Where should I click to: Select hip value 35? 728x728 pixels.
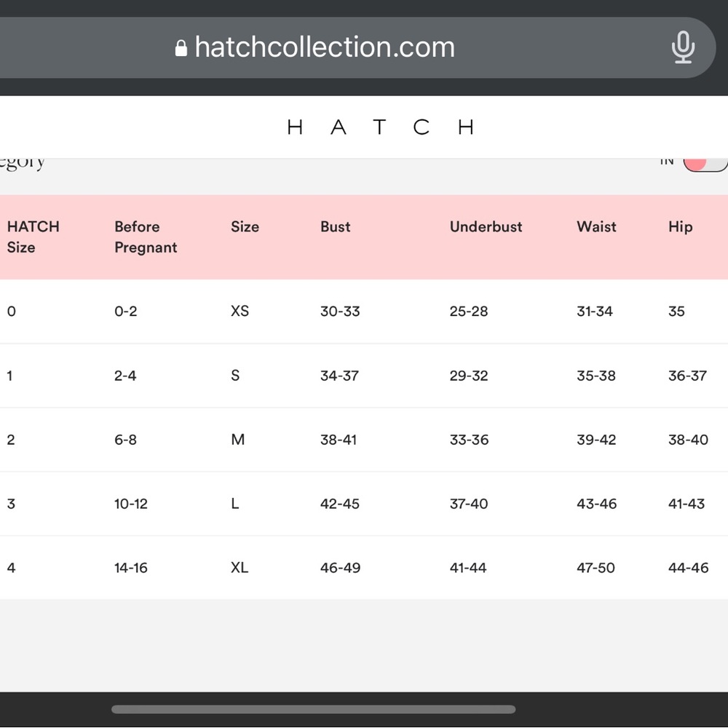(676, 311)
